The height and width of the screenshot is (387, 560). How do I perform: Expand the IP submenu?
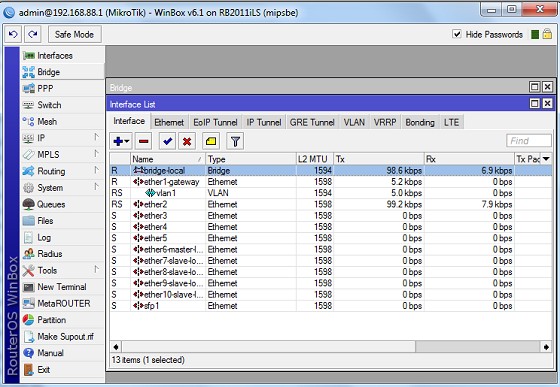pyautogui.click(x=62, y=138)
